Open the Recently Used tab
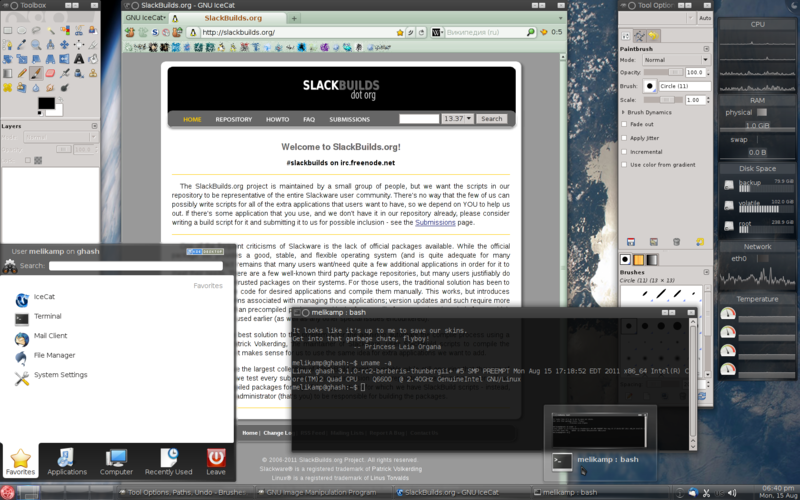This screenshot has height=500, width=800. (x=168, y=462)
